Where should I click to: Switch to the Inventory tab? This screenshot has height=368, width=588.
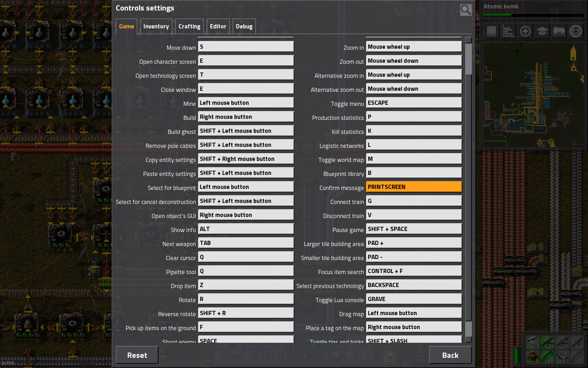(156, 26)
